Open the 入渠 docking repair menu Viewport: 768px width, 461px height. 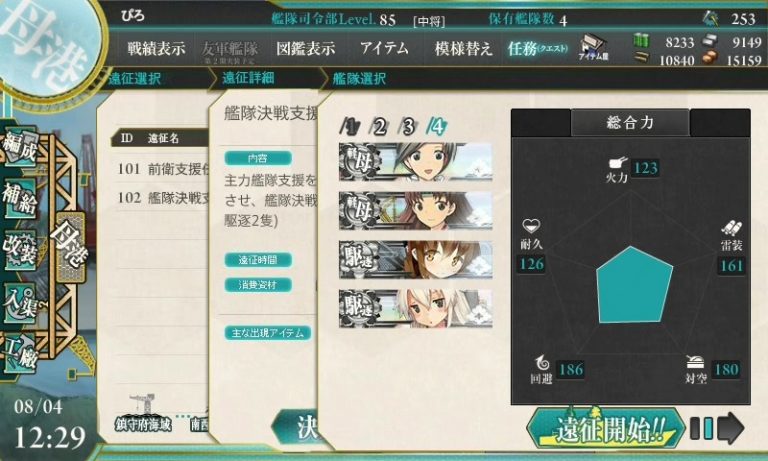tap(20, 304)
